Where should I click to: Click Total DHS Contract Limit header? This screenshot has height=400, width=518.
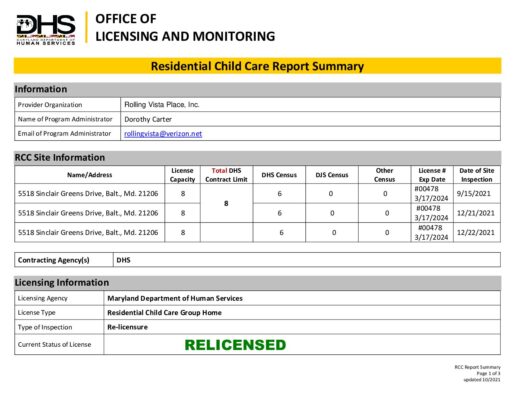pos(226,175)
